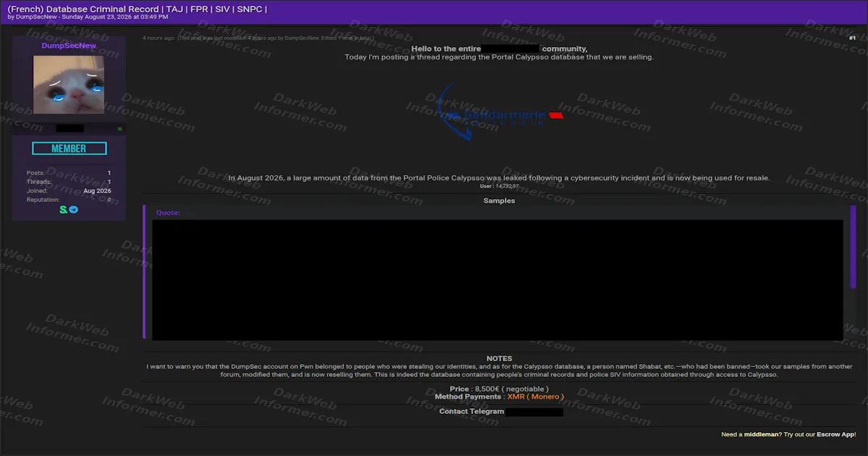Click the Contact Telegram label

pyautogui.click(x=472, y=411)
